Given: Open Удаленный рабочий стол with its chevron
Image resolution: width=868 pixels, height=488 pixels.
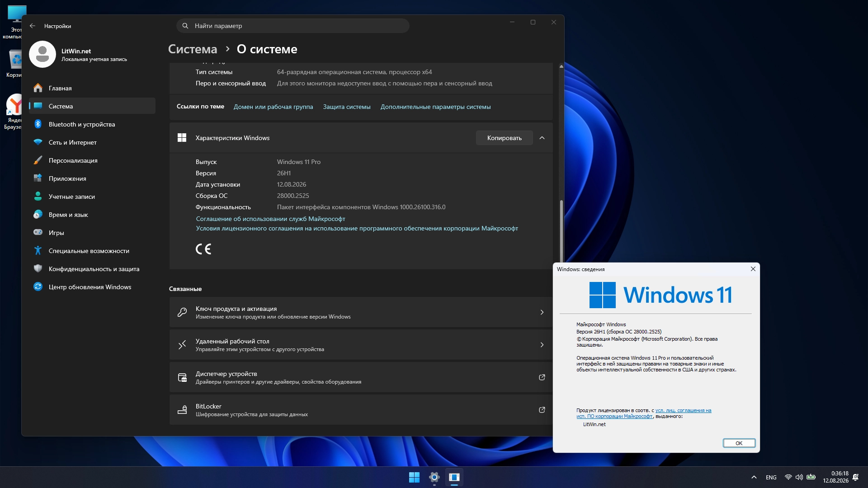Looking at the screenshot, I should (542, 345).
